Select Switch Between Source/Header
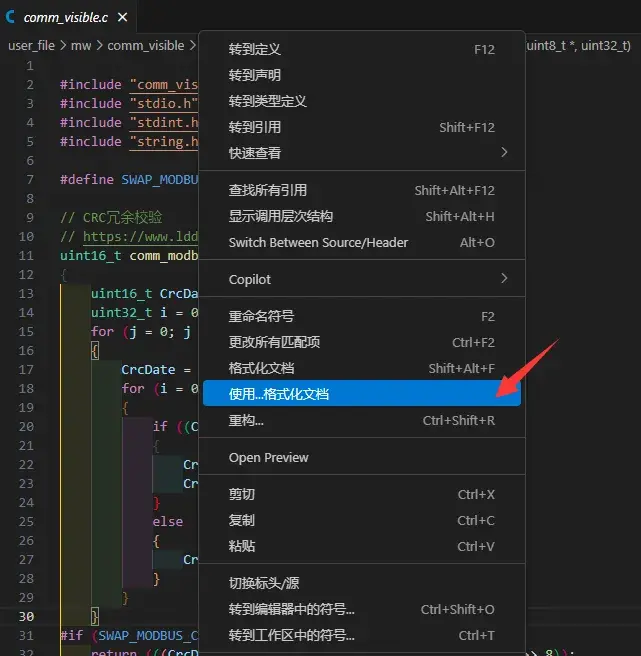The width and height of the screenshot is (641, 656). 362,242
